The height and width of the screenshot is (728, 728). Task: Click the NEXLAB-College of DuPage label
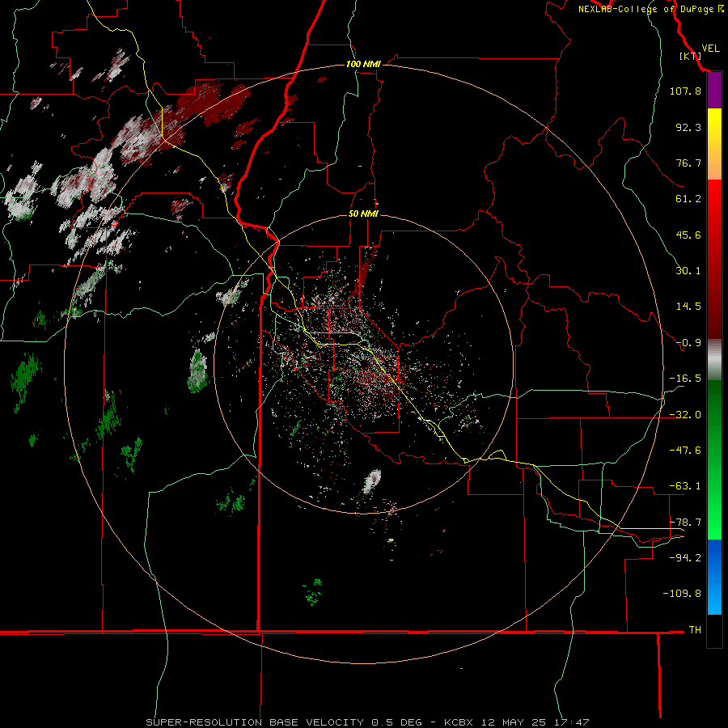(650, 9)
